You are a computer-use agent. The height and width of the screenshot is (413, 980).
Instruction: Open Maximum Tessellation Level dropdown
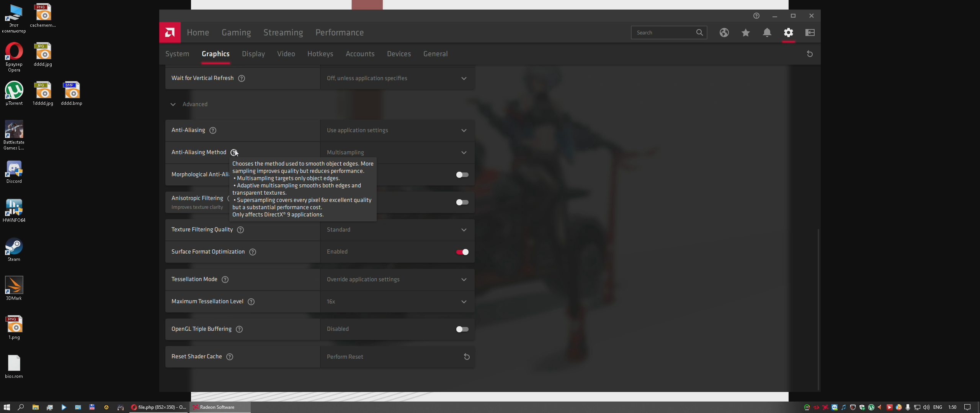click(x=397, y=302)
